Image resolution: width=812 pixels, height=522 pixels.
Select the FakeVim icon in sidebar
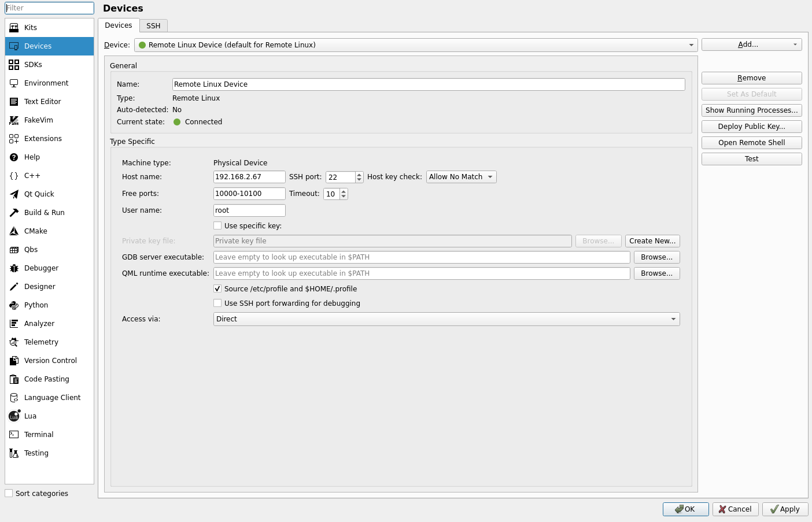click(x=14, y=120)
